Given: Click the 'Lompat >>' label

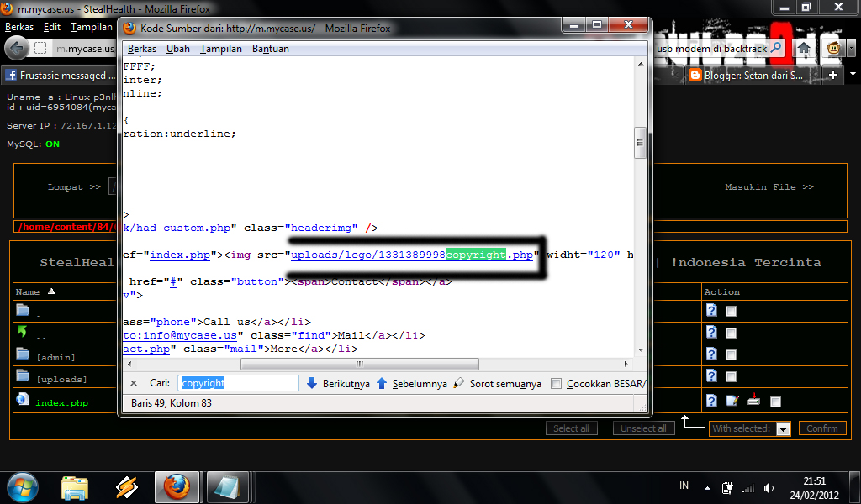Looking at the screenshot, I should pos(74,187).
